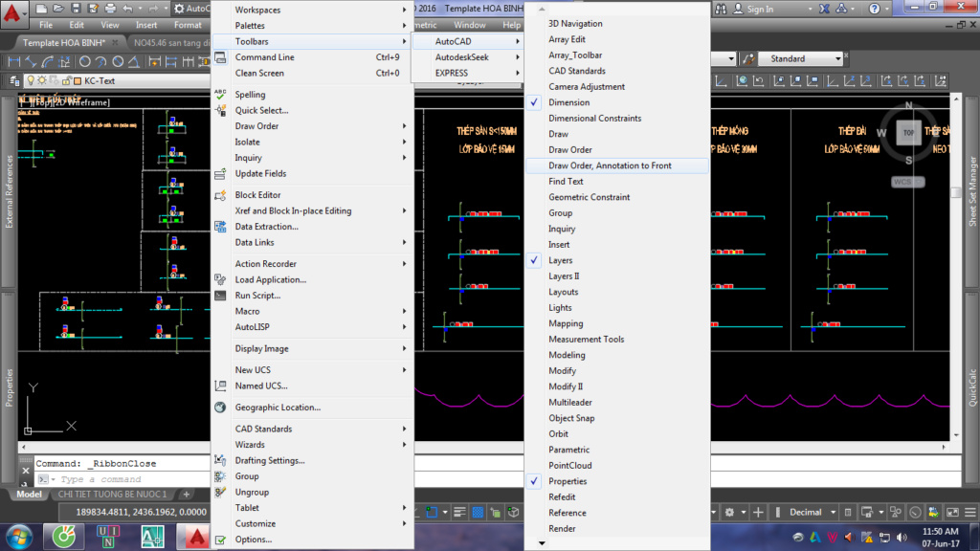
Task: Click the Load Application icon
Action: (220, 280)
